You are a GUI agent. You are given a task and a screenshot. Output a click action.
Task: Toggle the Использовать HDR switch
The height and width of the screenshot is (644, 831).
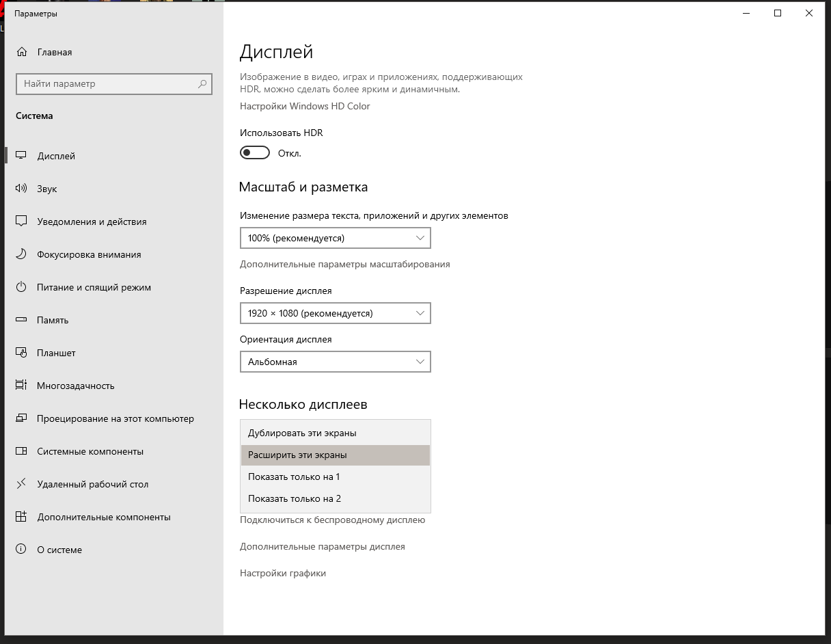pos(255,153)
